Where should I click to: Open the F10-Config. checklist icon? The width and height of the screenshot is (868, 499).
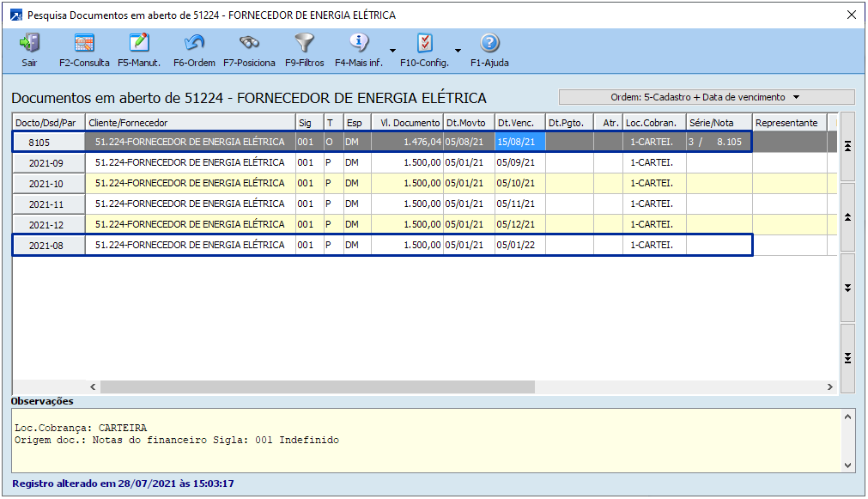coord(424,43)
